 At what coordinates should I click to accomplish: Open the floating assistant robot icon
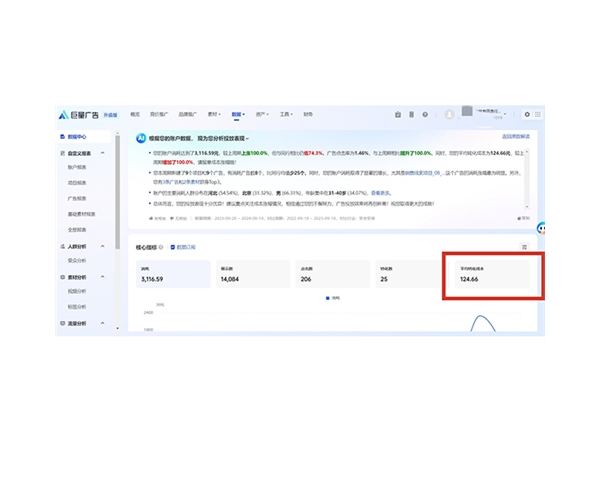[x=541, y=228]
